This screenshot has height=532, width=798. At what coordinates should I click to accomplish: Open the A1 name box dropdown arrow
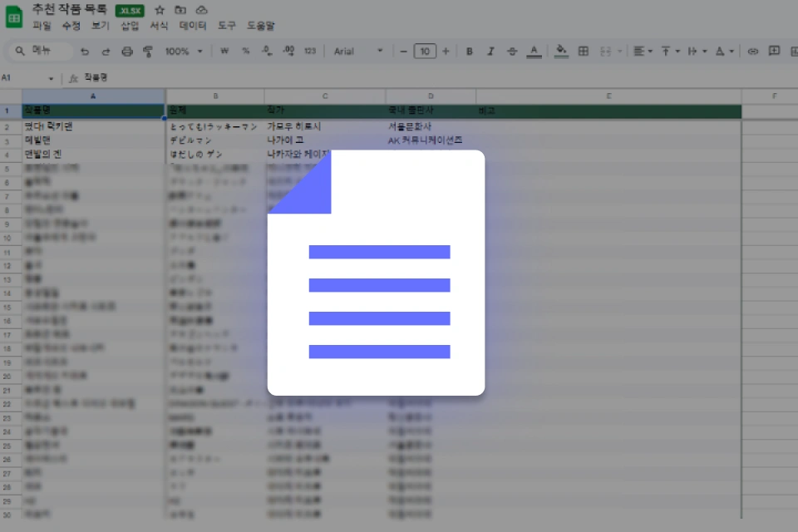(x=51, y=78)
